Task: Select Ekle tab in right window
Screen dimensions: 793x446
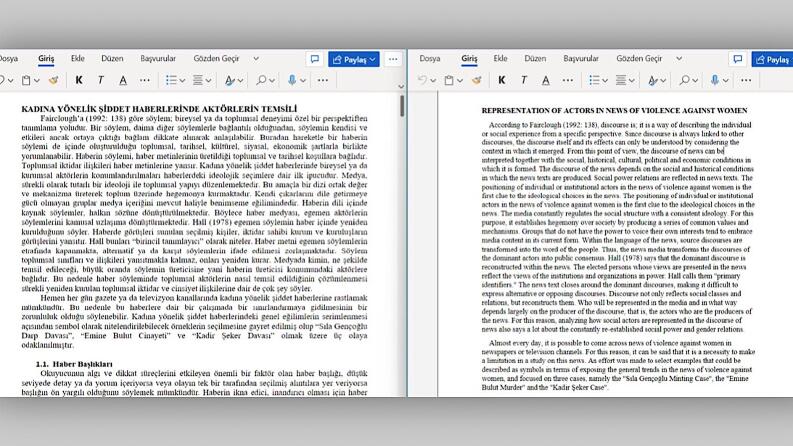Action: 500,58
